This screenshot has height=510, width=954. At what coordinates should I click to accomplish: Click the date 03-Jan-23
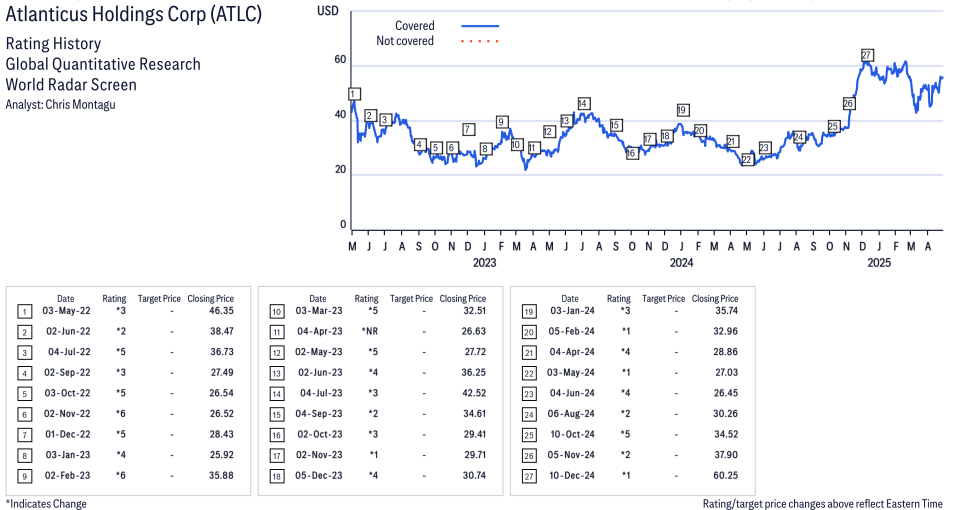(x=68, y=455)
